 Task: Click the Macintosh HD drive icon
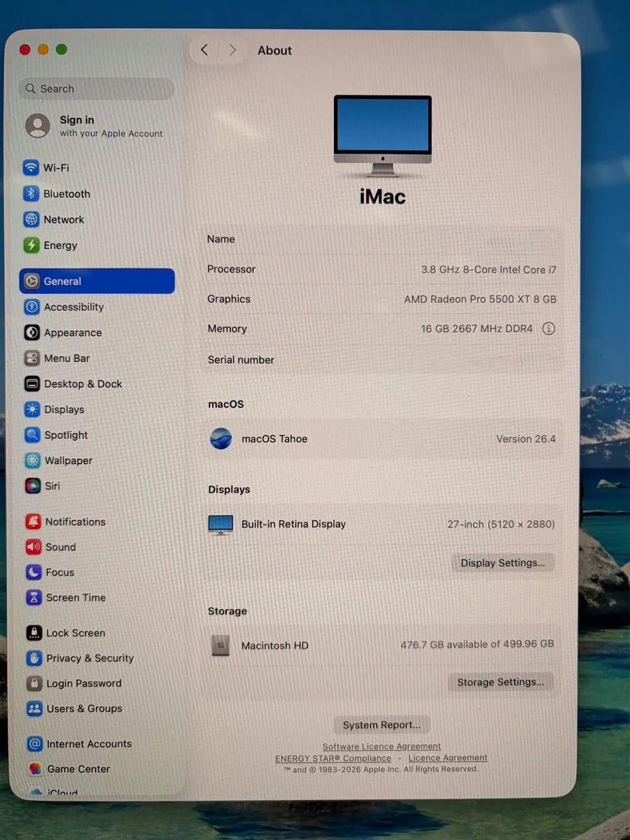(220, 645)
